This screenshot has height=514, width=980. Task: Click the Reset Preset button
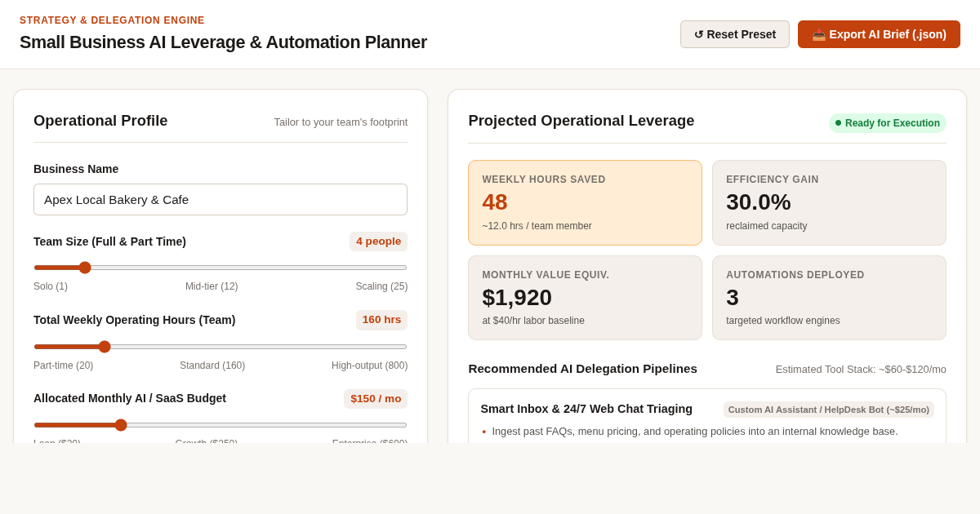click(x=734, y=34)
